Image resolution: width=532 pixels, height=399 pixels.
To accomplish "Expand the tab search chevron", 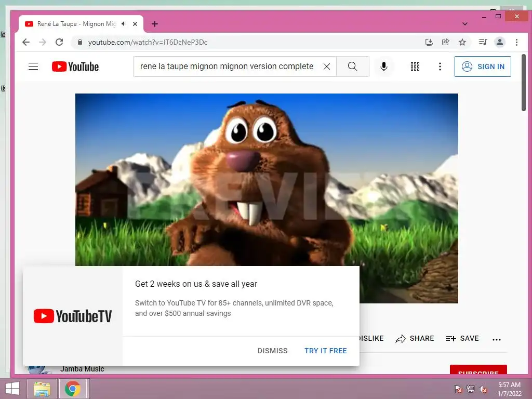I will coord(465,24).
